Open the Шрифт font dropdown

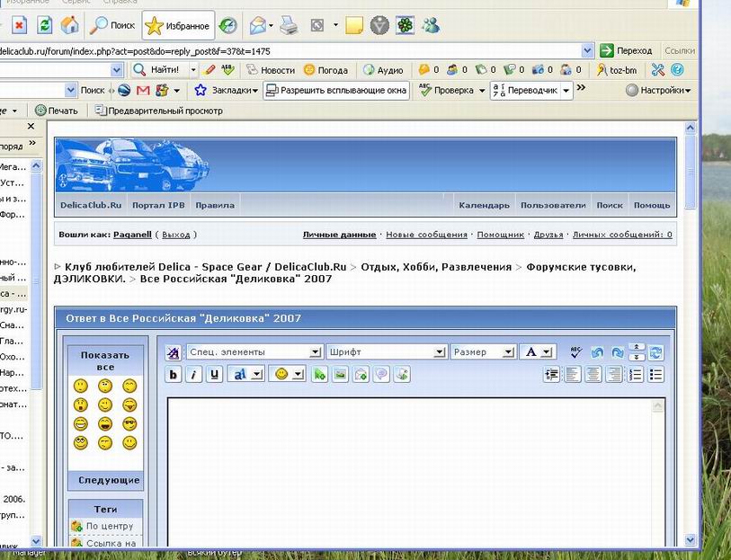click(386, 352)
